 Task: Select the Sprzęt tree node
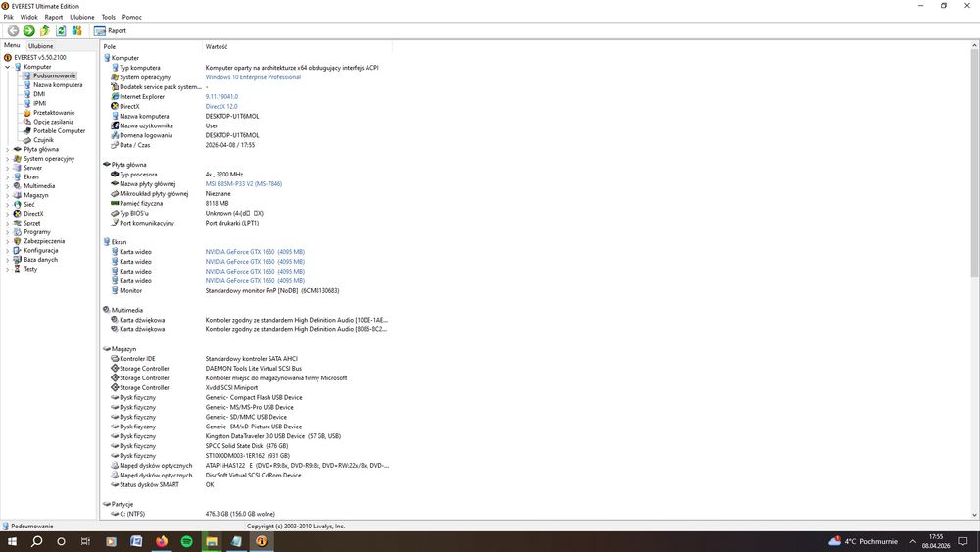click(32, 223)
